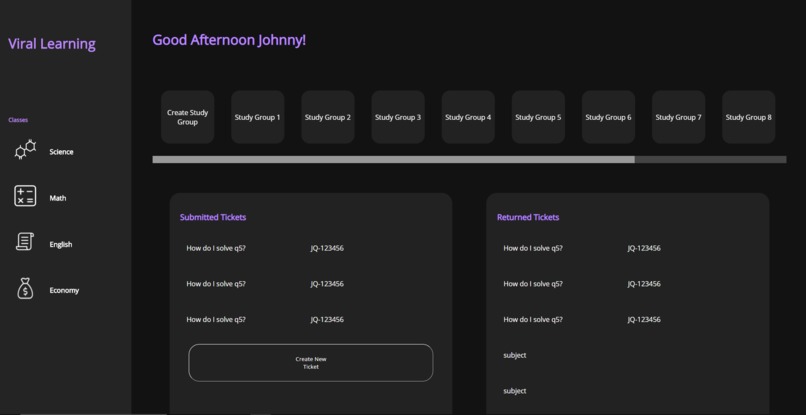This screenshot has width=806, height=415.
Task: Click the Classes sidebar heading
Action: pos(18,120)
